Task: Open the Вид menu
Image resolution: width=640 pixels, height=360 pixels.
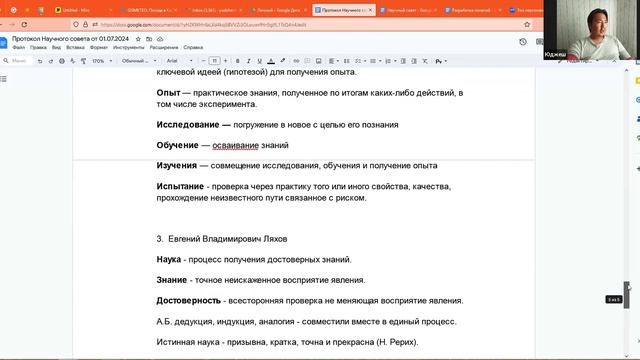Action: point(56,48)
